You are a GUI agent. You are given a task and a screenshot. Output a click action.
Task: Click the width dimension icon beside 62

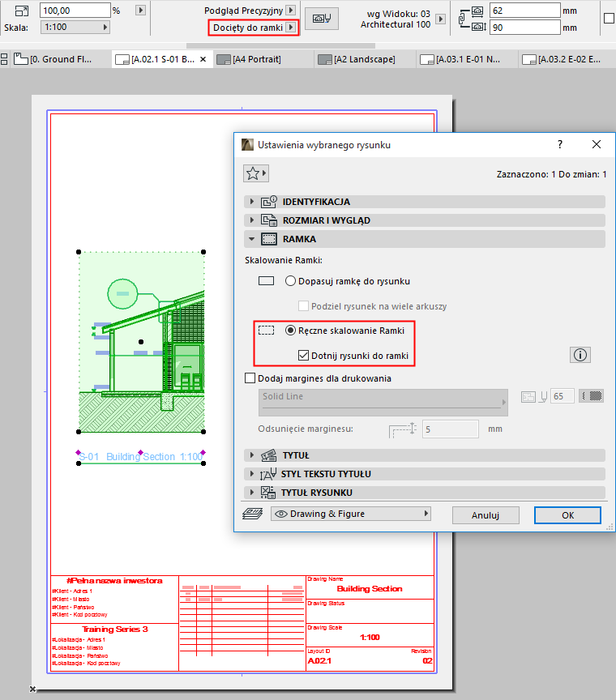coord(477,11)
